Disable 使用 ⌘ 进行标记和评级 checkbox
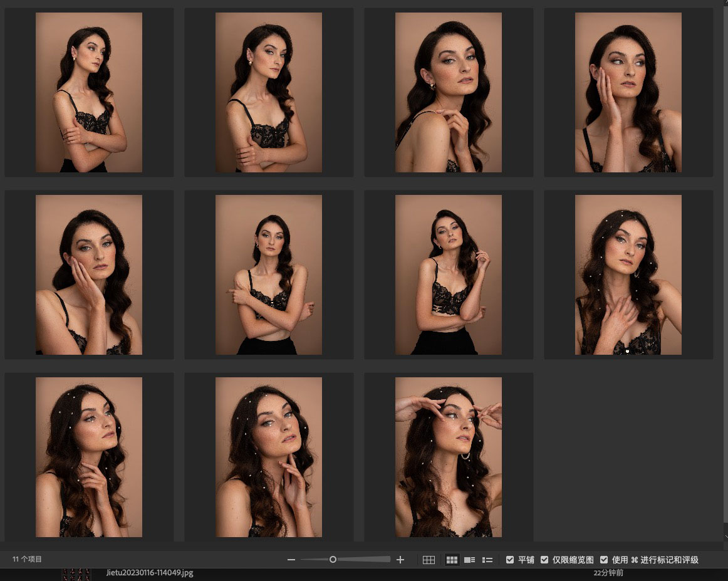 pos(604,560)
